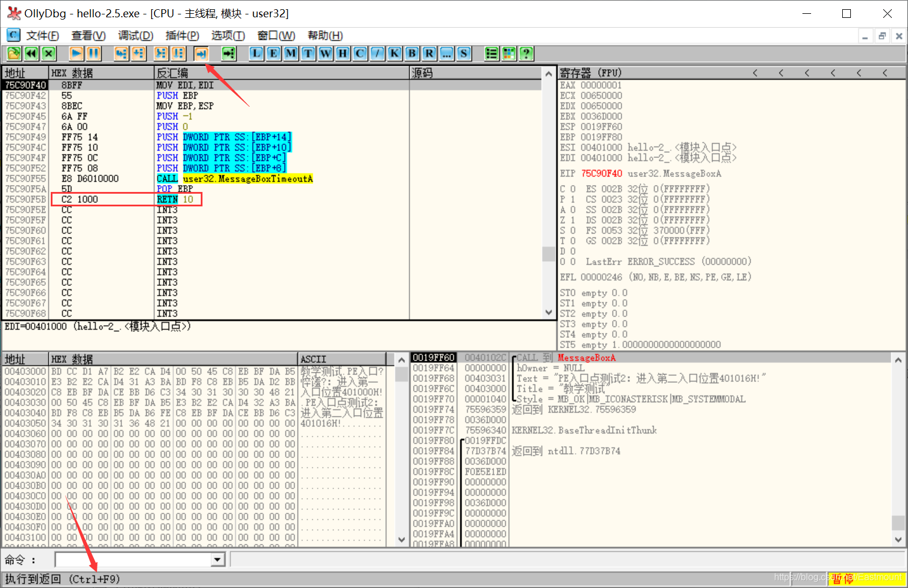Screen dimensions: 908x588
Task: Click the Close program (X) toolbar icon
Action: pyautogui.click(x=48, y=54)
